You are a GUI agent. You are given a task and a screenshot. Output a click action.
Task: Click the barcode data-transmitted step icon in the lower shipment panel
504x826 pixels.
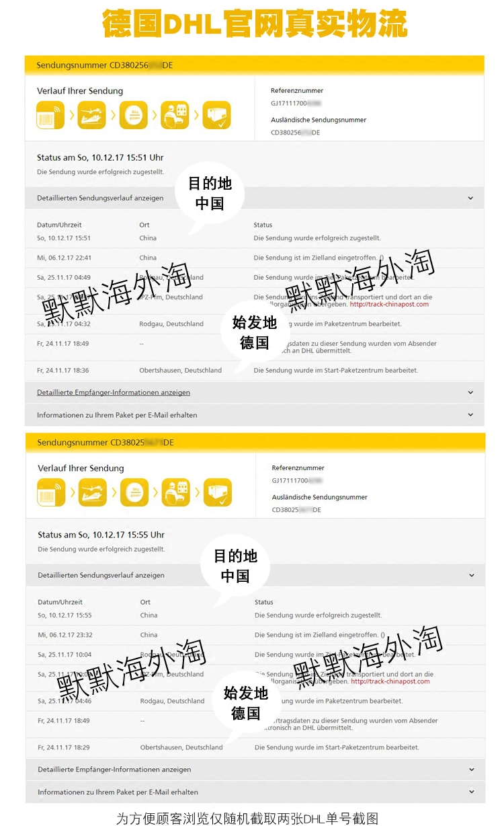coord(51,492)
